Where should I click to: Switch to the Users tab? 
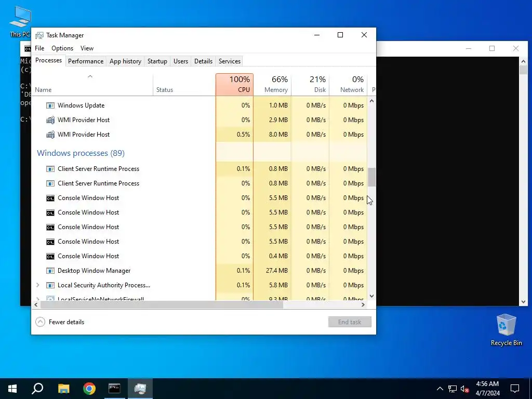[x=180, y=61]
